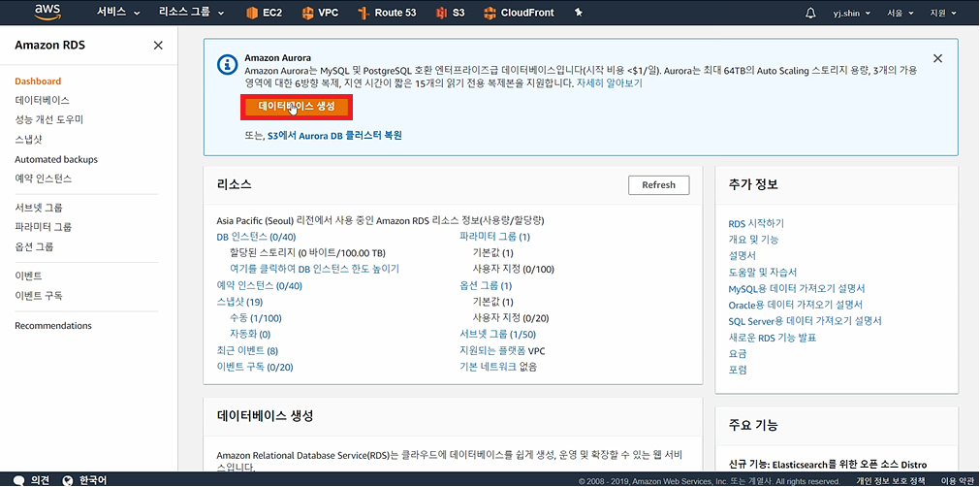Open the 서브넷 그룹 (1/50) link

click(x=497, y=335)
